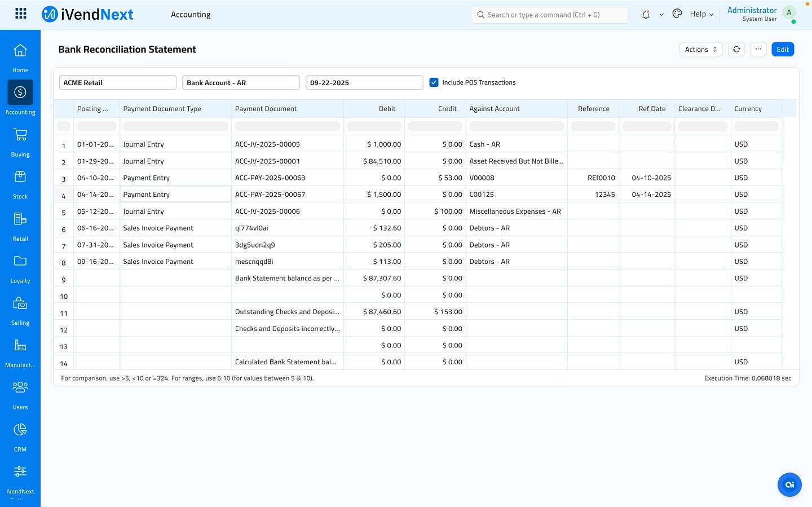The height and width of the screenshot is (507, 812).
Task: Open the theme palette icon
Action: pyautogui.click(x=677, y=14)
